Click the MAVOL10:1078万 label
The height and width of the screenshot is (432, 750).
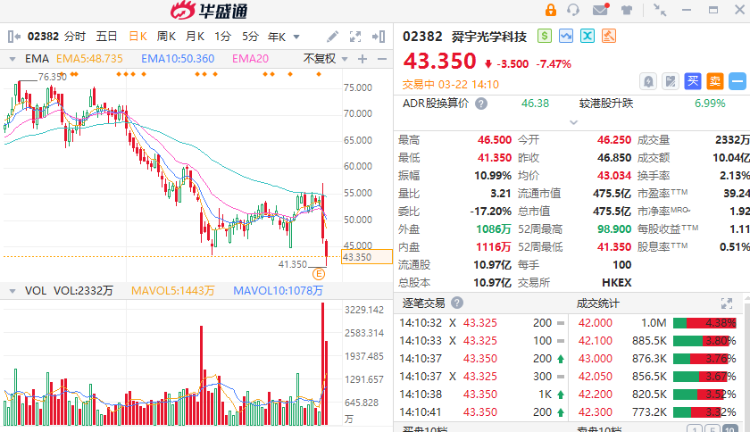278,291
